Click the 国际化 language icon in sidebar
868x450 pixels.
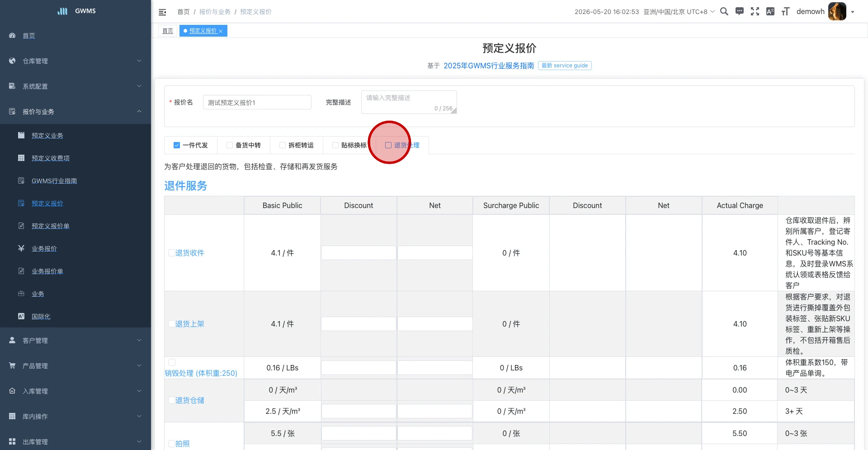[x=21, y=316]
